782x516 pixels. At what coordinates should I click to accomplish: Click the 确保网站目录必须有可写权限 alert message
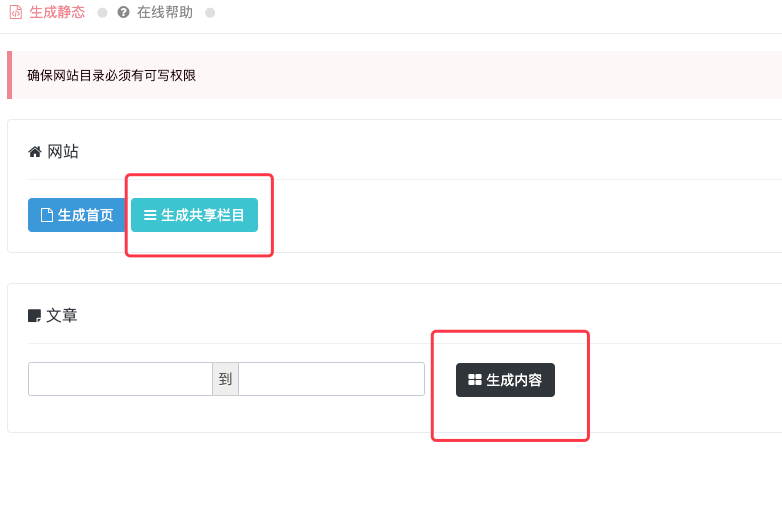[111, 75]
